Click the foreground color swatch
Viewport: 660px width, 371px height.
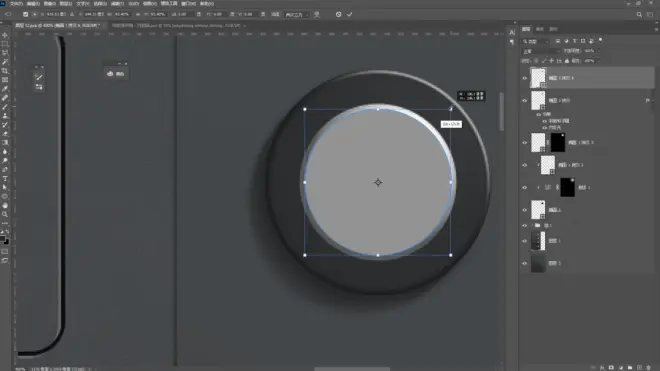click(3, 238)
